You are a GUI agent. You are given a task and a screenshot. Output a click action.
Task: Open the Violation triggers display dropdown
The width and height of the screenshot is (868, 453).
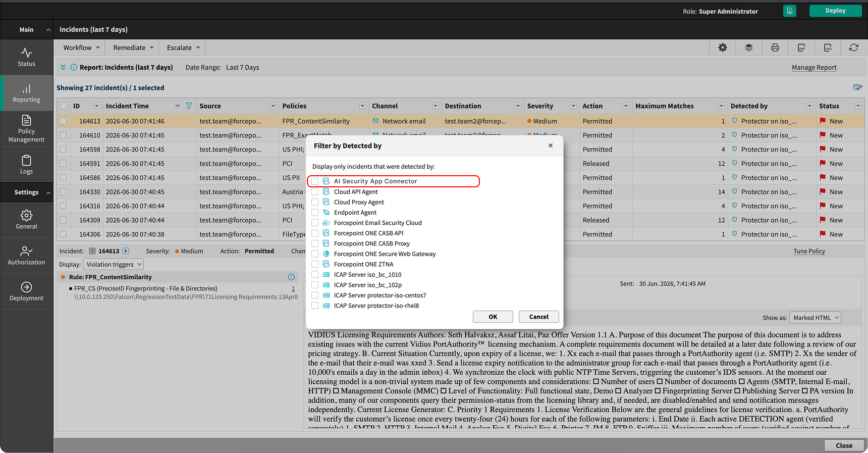tap(113, 264)
